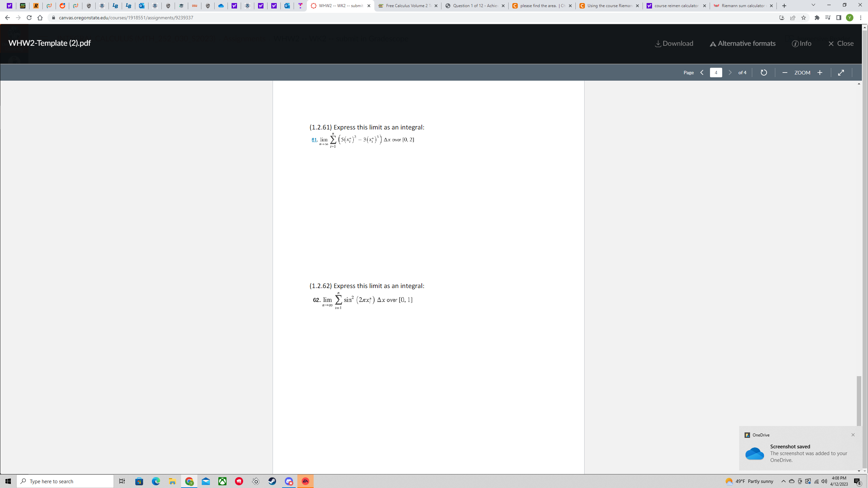Show file Info panel
868x488 pixels.
pyautogui.click(x=802, y=43)
